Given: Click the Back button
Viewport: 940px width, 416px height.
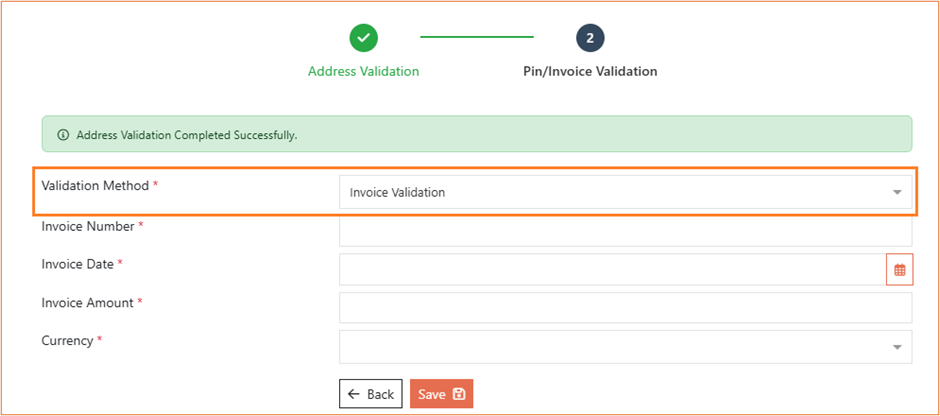Looking at the screenshot, I should (370, 394).
